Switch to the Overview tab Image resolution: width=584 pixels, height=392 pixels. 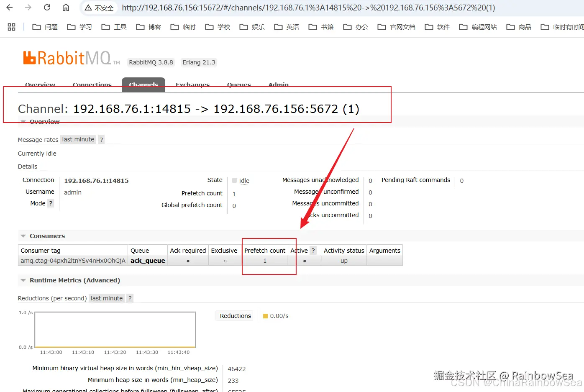click(40, 85)
